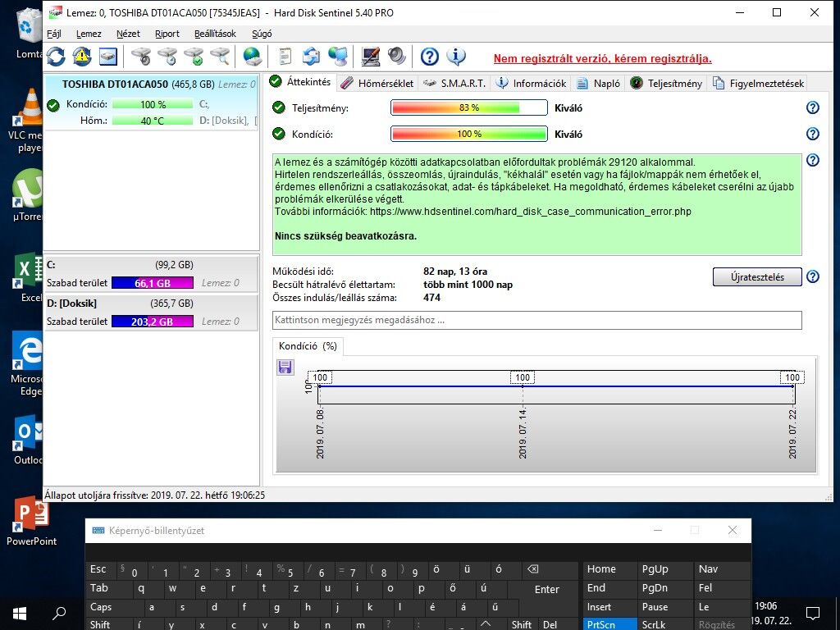
Task: Click the refresh icon with yellow warning triangle
Action: coord(82,57)
